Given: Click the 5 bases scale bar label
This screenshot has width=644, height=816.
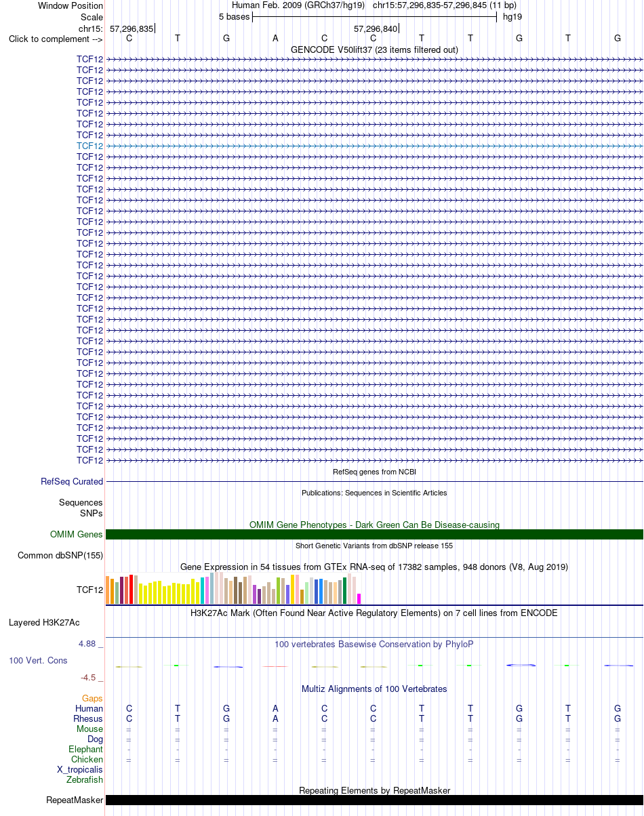Looking at the screenshot, I should 234,16.
